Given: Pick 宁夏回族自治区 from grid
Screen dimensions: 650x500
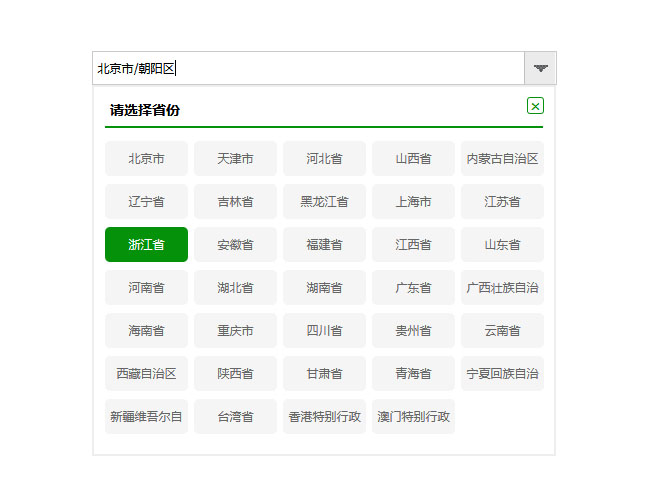Looking at the screenshot, I should 502,373.
